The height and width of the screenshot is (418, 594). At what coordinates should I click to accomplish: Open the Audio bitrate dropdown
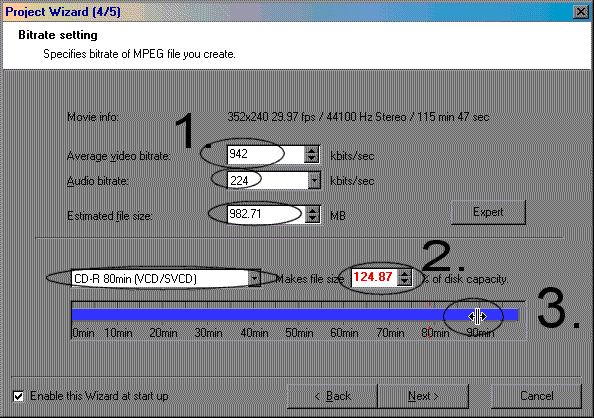coord(314,181)
